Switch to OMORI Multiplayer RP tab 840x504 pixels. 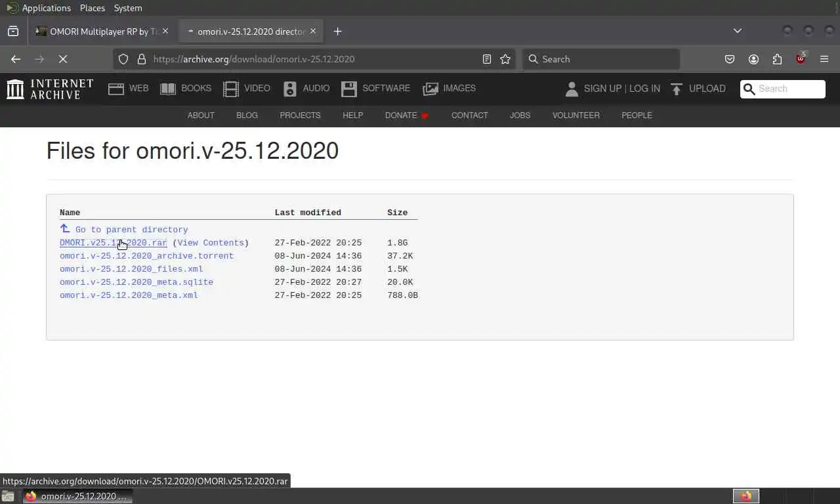102,31
